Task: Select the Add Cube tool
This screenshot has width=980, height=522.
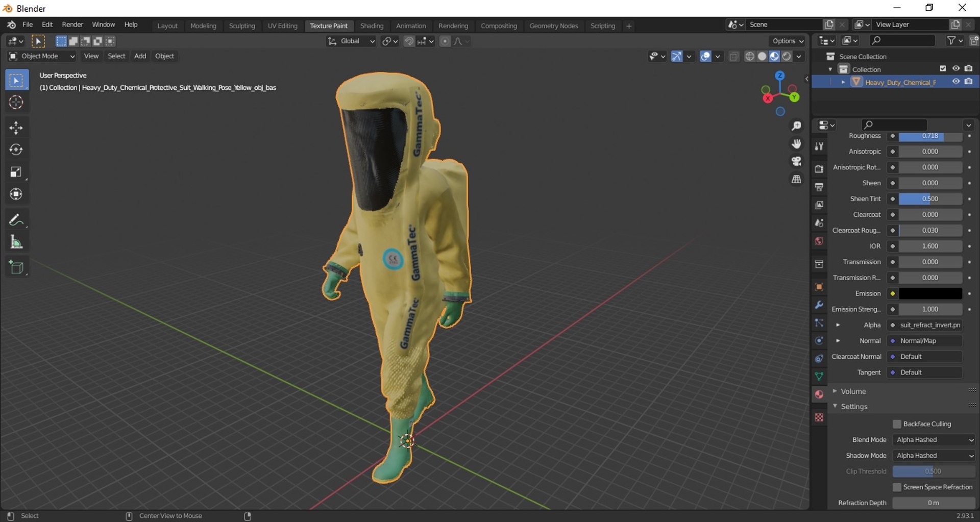Action: click(x=16, y=267)
